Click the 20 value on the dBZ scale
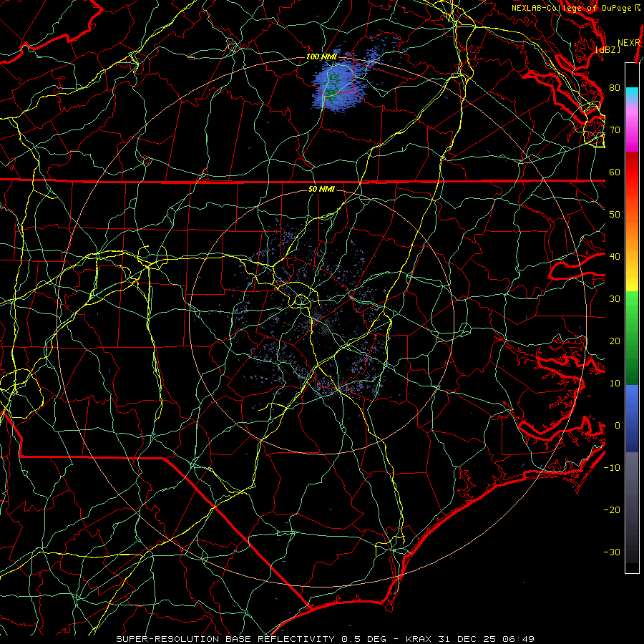 tap(615, 341)
